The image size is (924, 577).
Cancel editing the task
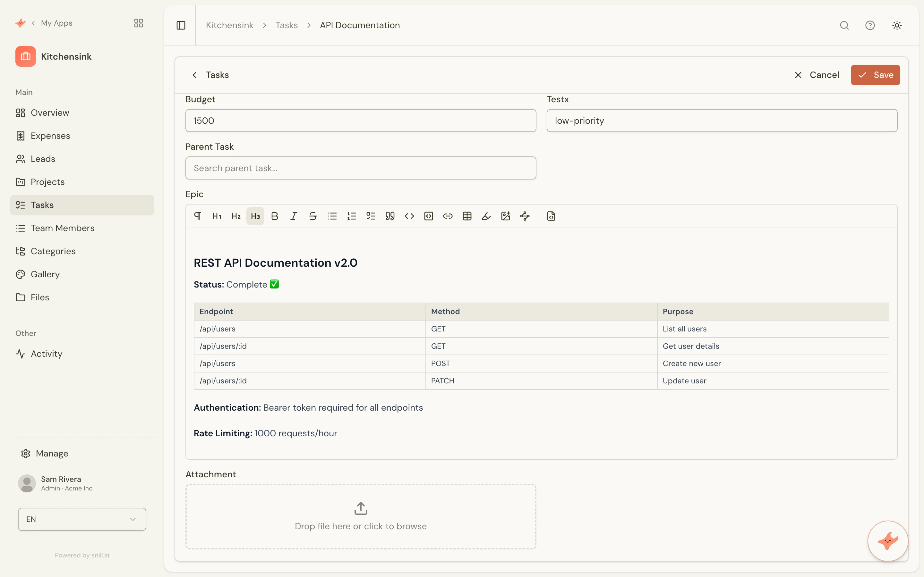817,75
